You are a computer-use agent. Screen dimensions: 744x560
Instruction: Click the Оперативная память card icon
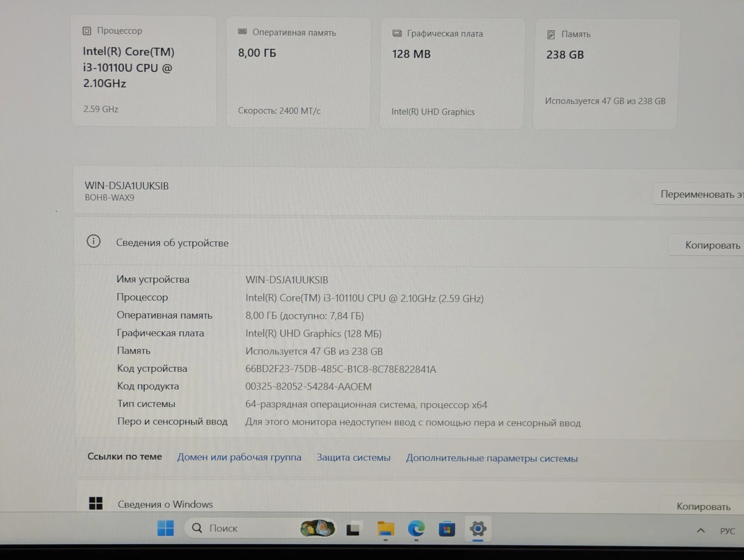tap(242, 32)
